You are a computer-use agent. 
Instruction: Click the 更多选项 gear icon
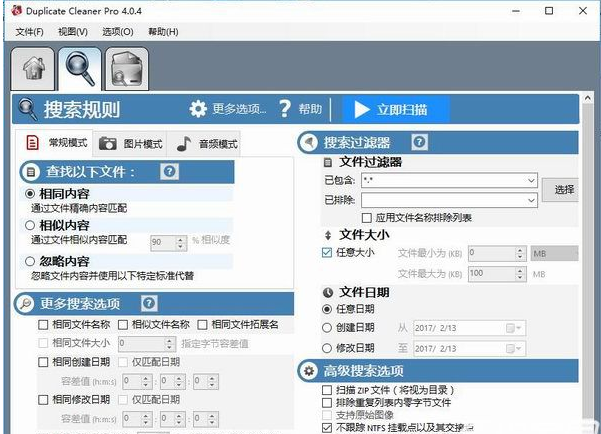pyautogui.click(x=198, y=109)
